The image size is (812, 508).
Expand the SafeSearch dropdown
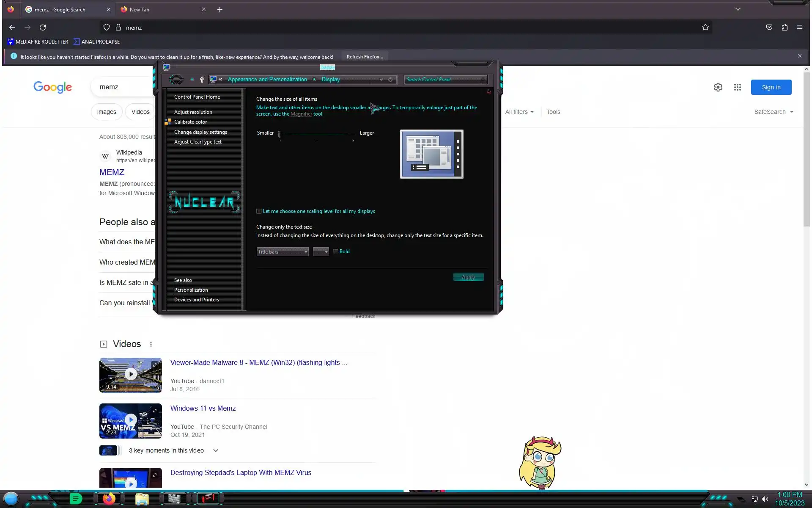coord(774,112)
